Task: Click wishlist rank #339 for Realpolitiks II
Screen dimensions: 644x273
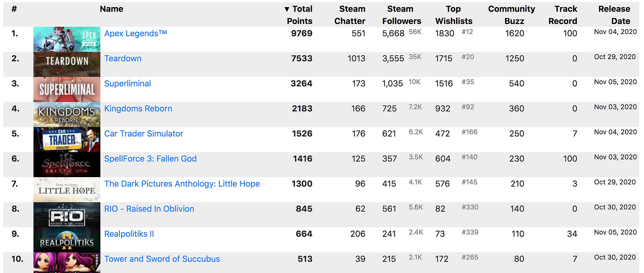Action: (x=470, y=232)
